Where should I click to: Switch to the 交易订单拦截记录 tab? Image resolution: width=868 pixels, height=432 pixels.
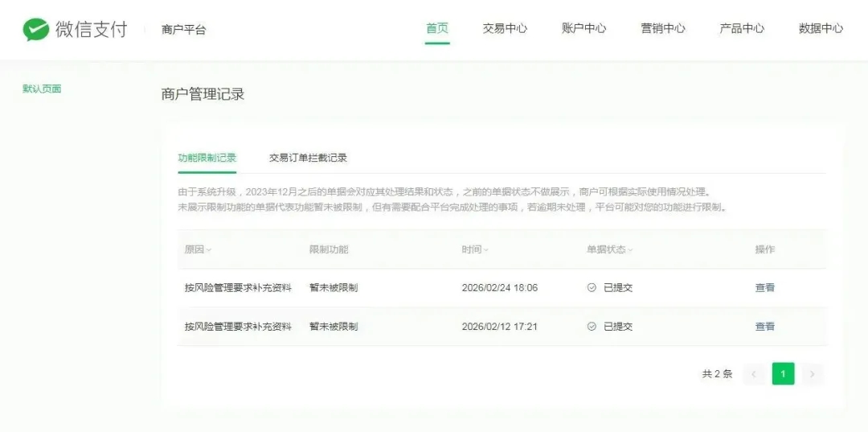tap(308, 158)
